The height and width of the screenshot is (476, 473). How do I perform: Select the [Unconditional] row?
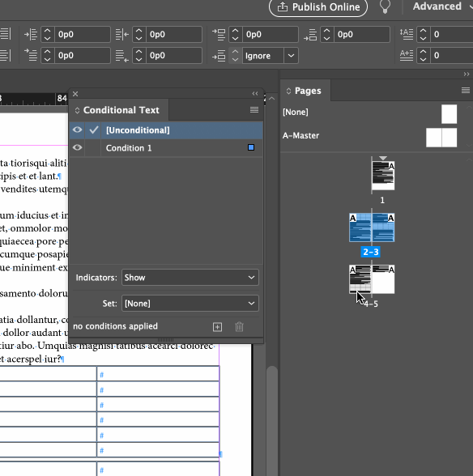pos(166,130)
